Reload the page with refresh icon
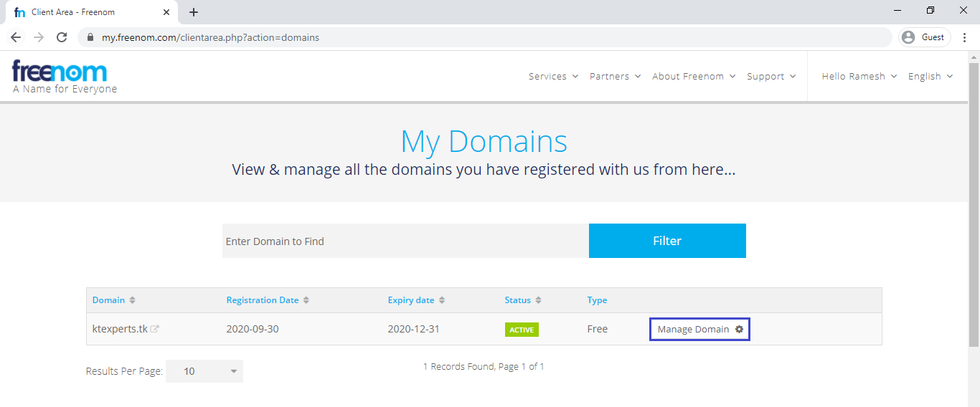Viewport: 980px width, 407px height. (62, 37)
